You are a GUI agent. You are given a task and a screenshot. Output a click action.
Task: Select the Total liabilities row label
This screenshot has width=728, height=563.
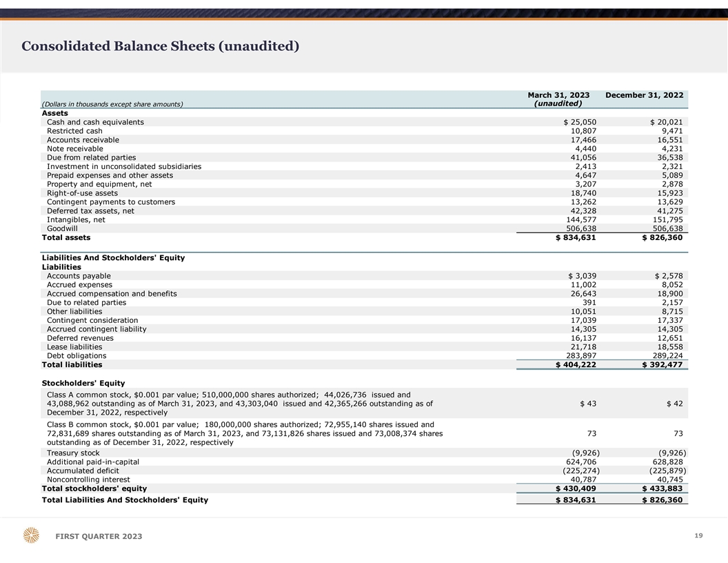point(72,364)
